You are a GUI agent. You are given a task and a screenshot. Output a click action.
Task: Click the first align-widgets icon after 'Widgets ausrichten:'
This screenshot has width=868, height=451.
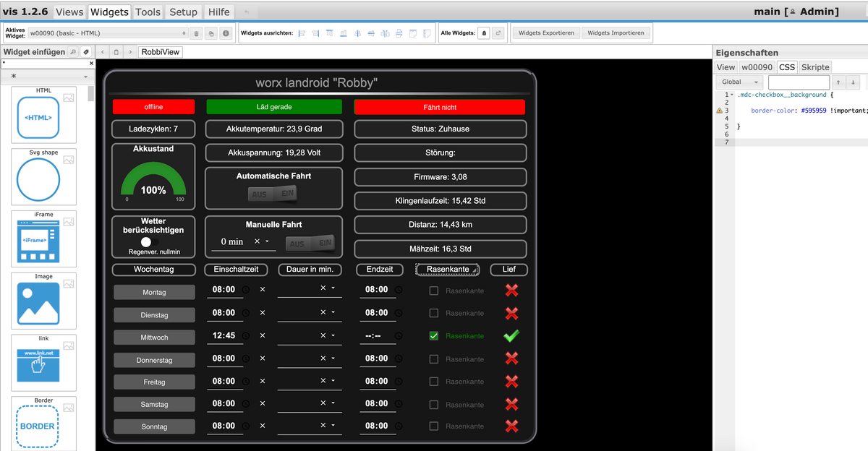tap(302, 33)
